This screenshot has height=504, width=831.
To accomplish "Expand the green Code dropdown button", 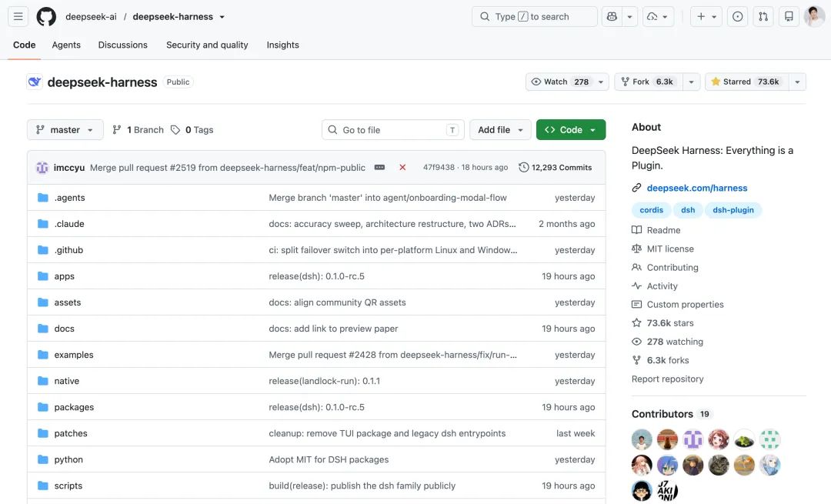I will click(571, 130).
